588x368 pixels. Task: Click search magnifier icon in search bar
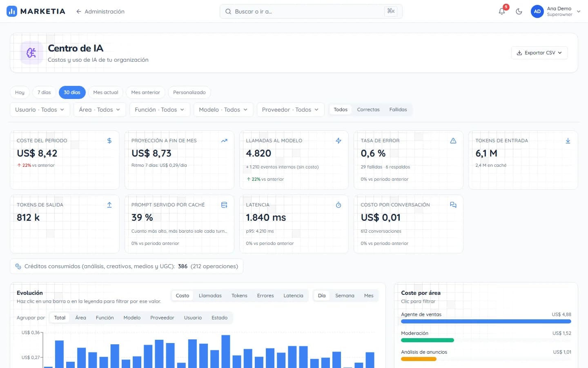pyautogui.click(x=228, y=11)
